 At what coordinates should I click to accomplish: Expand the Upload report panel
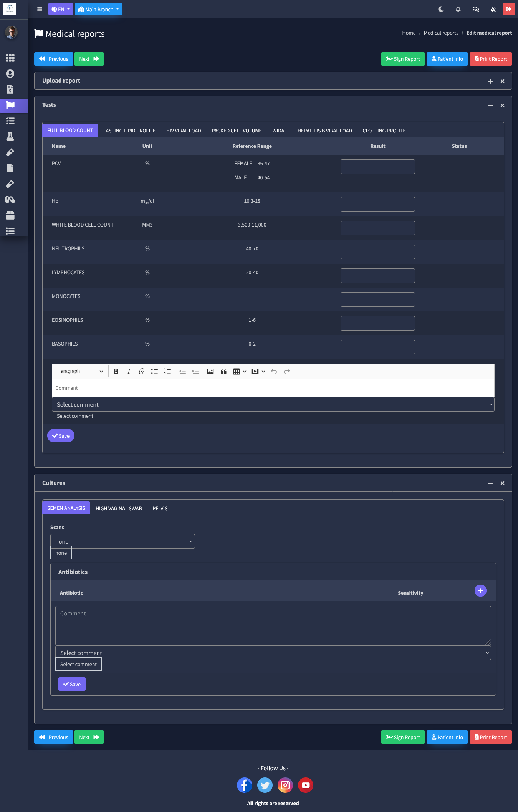(490, 81)
